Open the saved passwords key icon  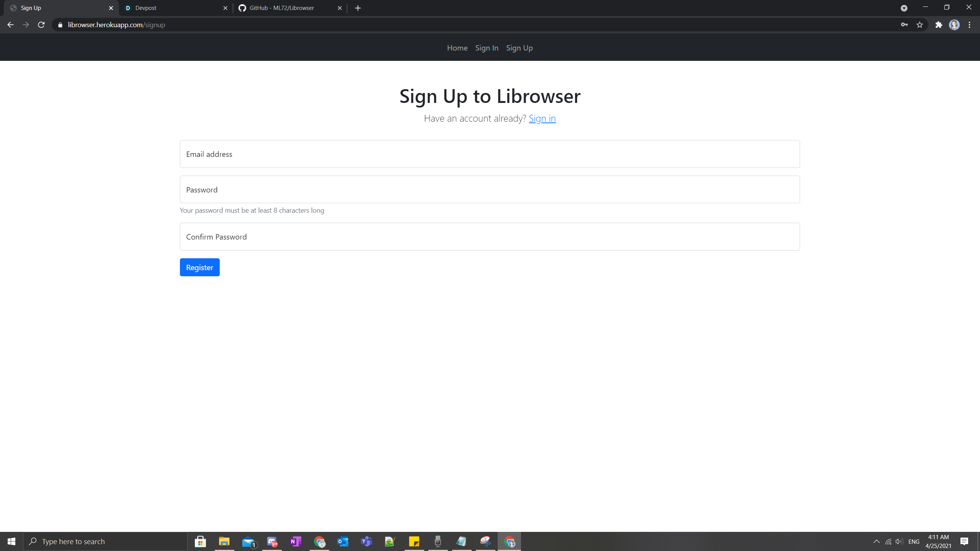904,25
